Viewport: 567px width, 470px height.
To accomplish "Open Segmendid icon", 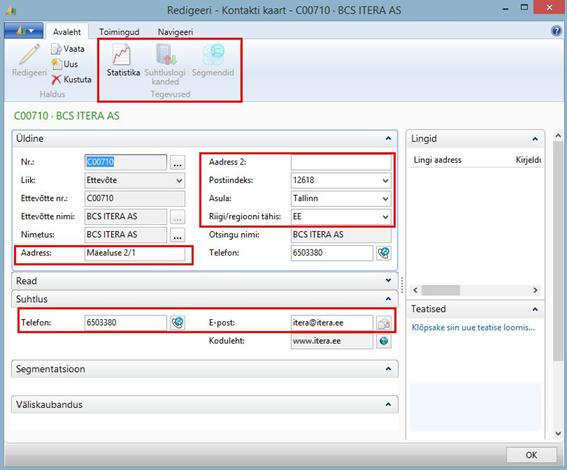I will 213,54.
